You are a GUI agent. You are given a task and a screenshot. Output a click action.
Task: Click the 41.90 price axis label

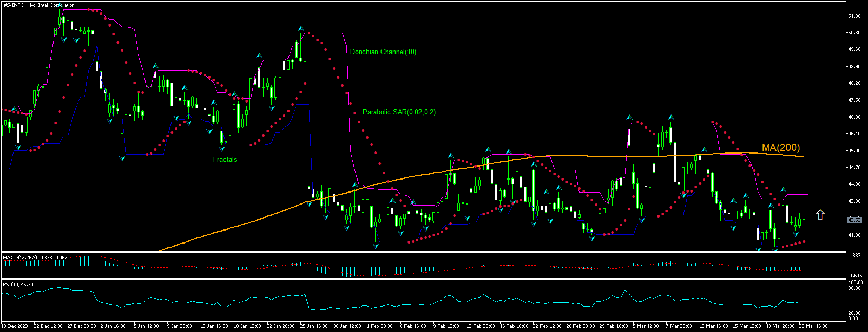point(854,235)
